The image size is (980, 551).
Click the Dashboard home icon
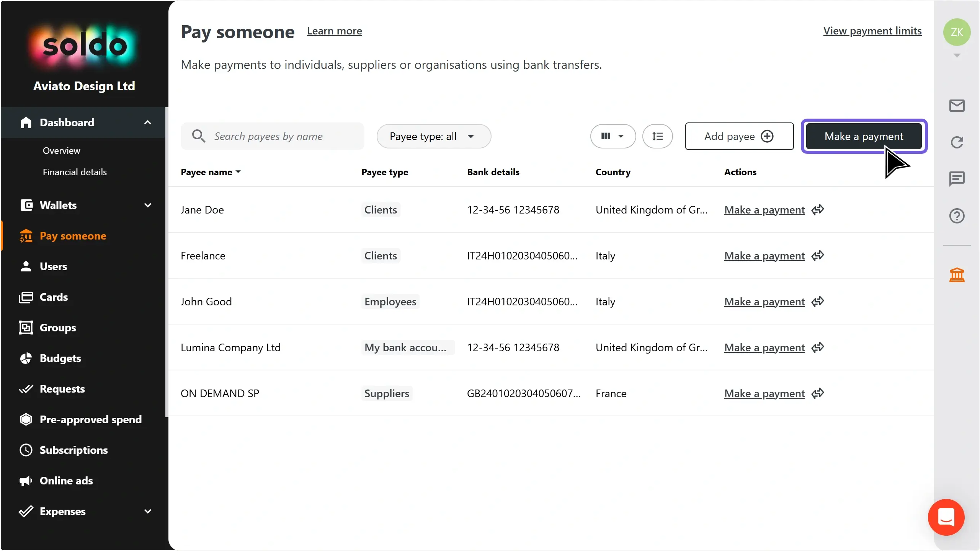click(26, 122)
